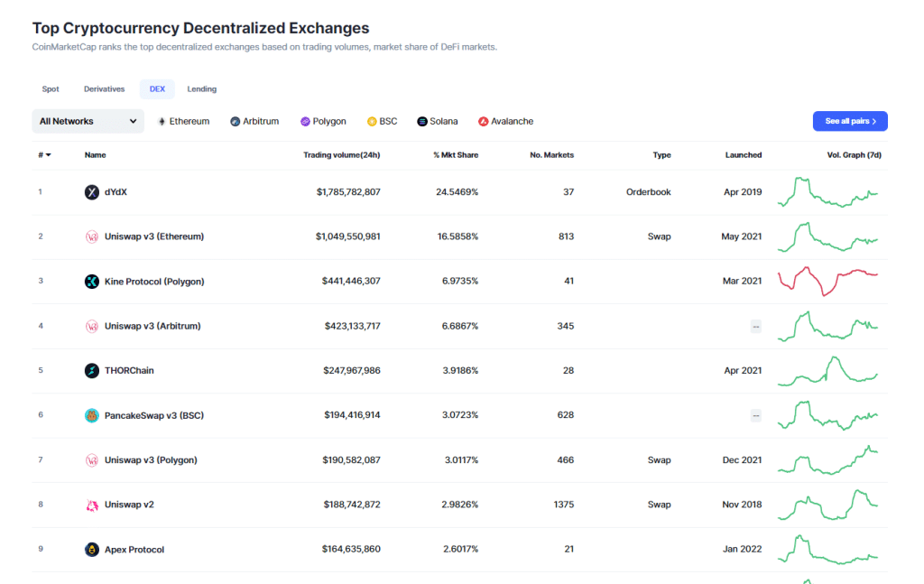
Task: Click Apex Protocol launch date Jan 2022
Action: pos(743,549)
